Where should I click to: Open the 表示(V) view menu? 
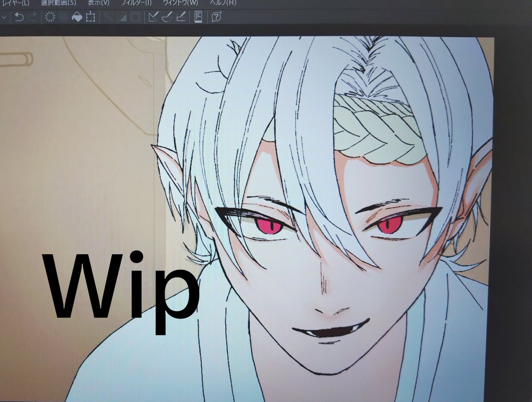coord(99,3)
